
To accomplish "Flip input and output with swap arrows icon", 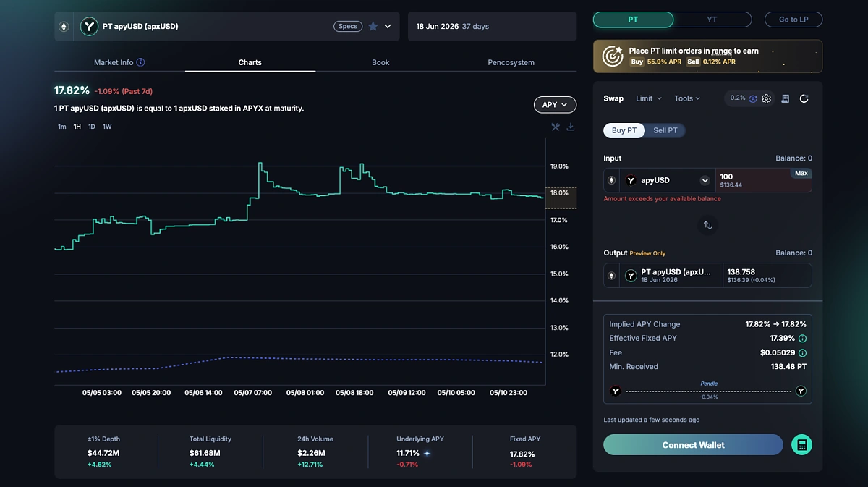I will pos(707,225).
